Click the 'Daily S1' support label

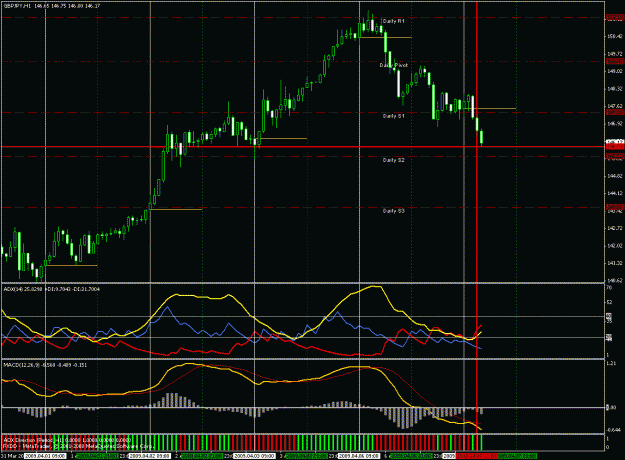[393, 116]
